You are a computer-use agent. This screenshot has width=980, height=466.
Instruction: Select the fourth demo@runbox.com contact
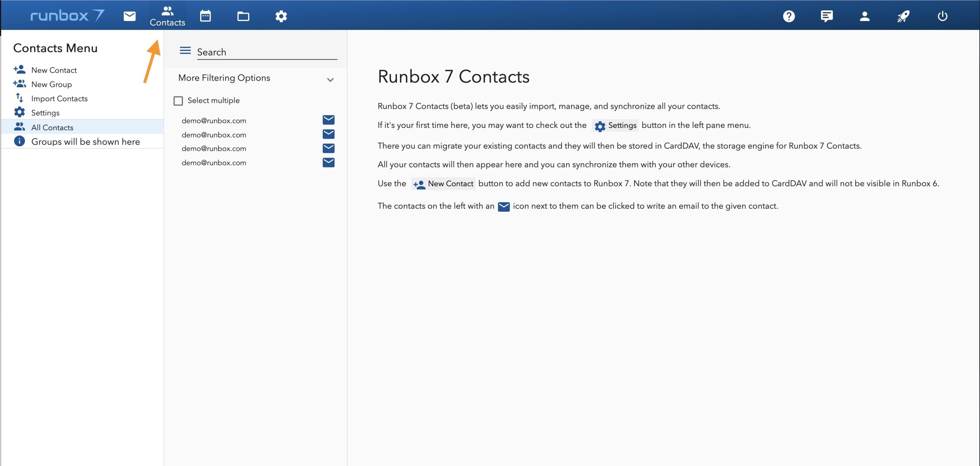214,163
